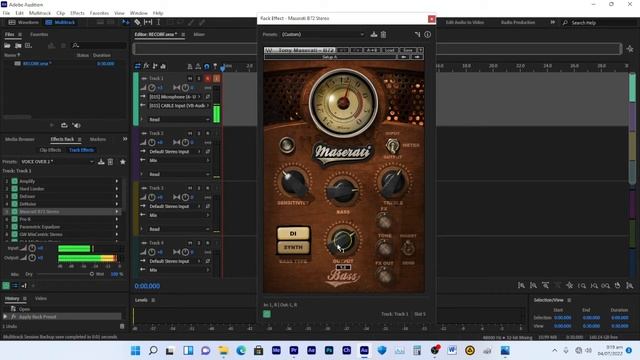
Task: Open Adobe Premiere Pro from taskbar
Action: (293, 351)
